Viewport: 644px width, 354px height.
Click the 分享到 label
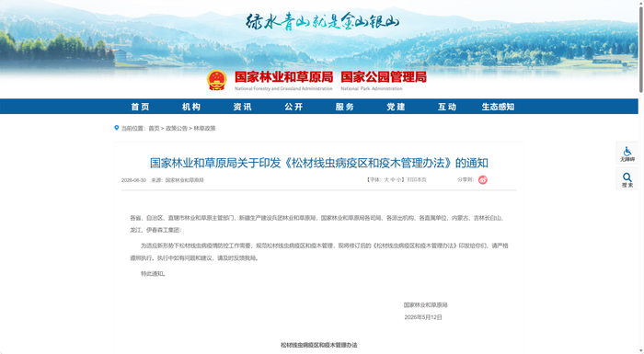[466, 180]
